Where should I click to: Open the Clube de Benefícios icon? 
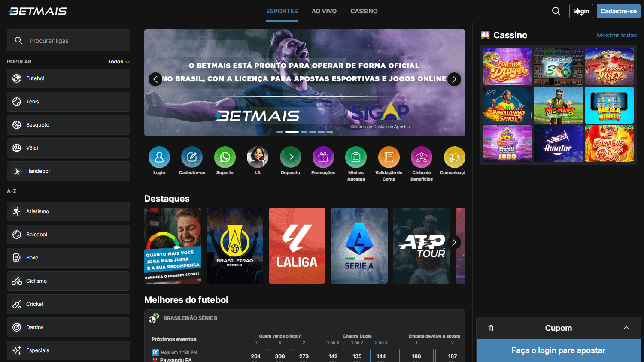422,157
